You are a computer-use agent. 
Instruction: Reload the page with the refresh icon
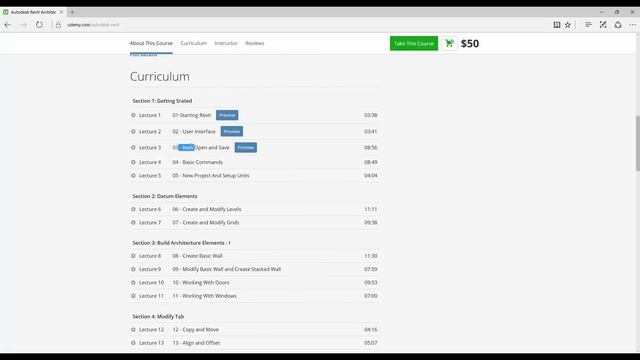[39, 25]
